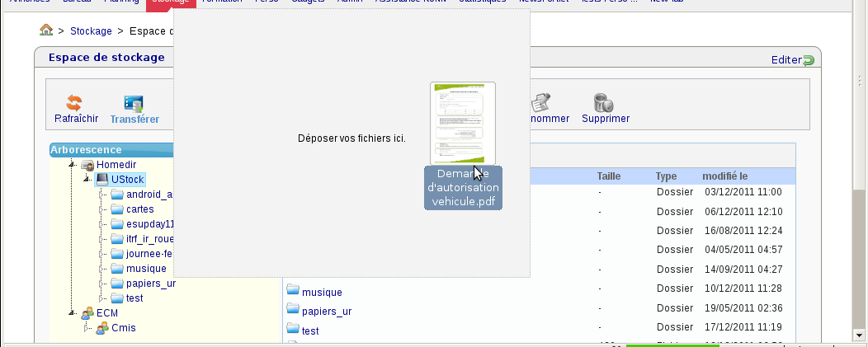The width and height of the screenshot is (868, 347).
Task: Open the papiers_ur folder in the file list
Action: click(x=327, y=312)
